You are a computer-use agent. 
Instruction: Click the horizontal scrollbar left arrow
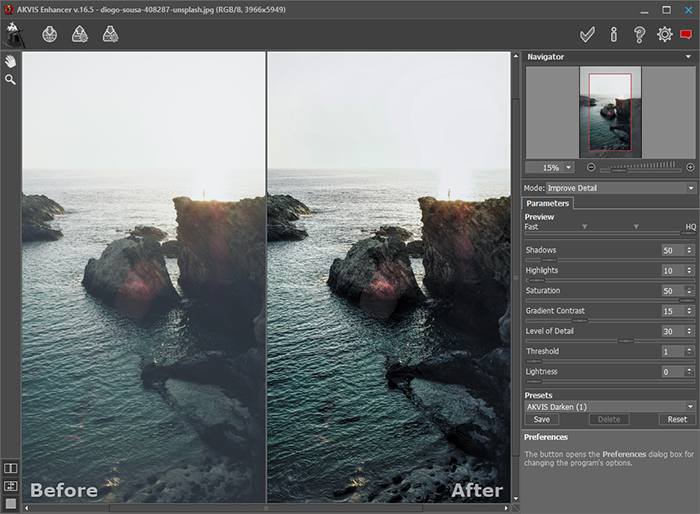pos(26,508)
